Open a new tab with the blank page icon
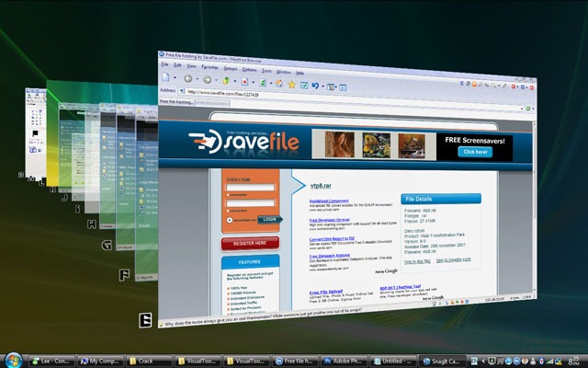 point(165,77)
